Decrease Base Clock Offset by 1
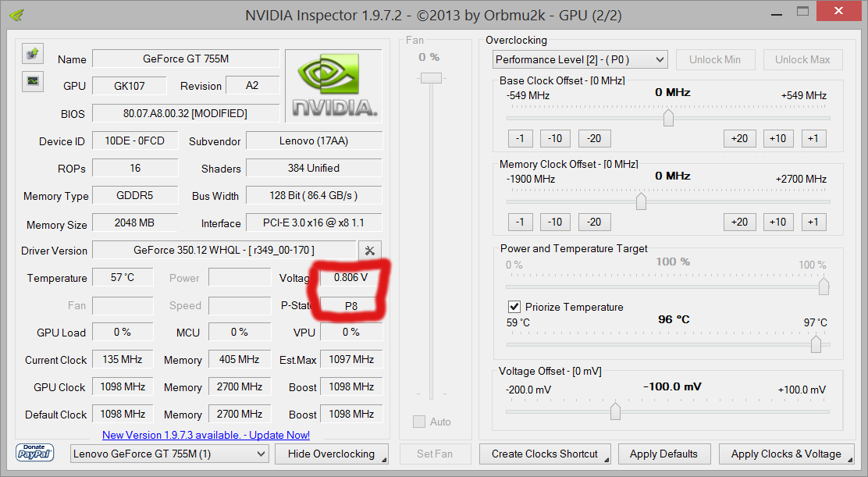The image size is (868, 477). point(520,138)
